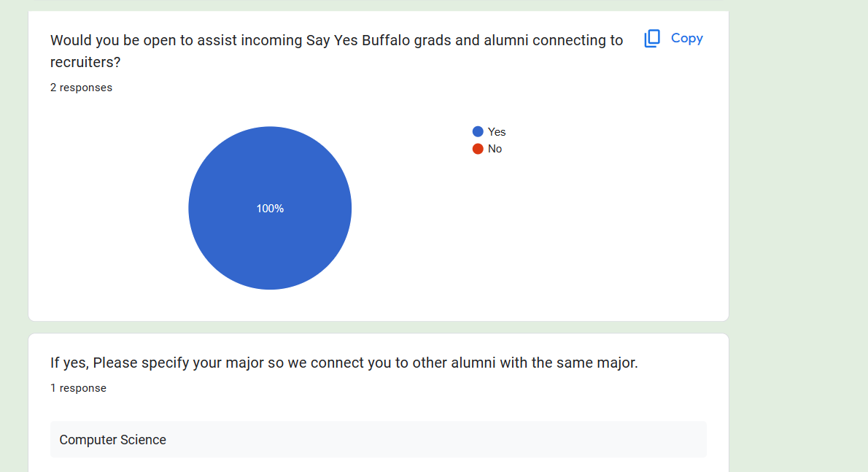Select the blue Yes legend dot
The height and width of the screenshot is (472, 868).
click(x=477, y=131)
